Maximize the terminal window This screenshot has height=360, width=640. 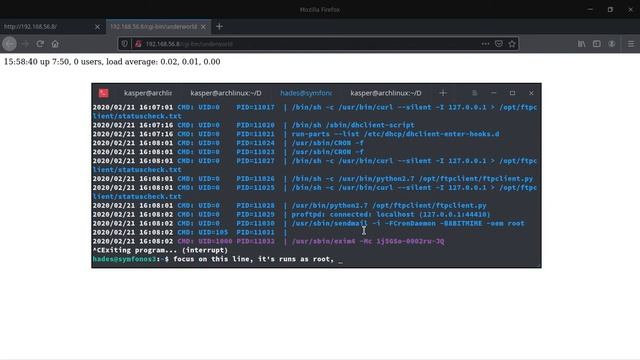(x=512, y=93)
